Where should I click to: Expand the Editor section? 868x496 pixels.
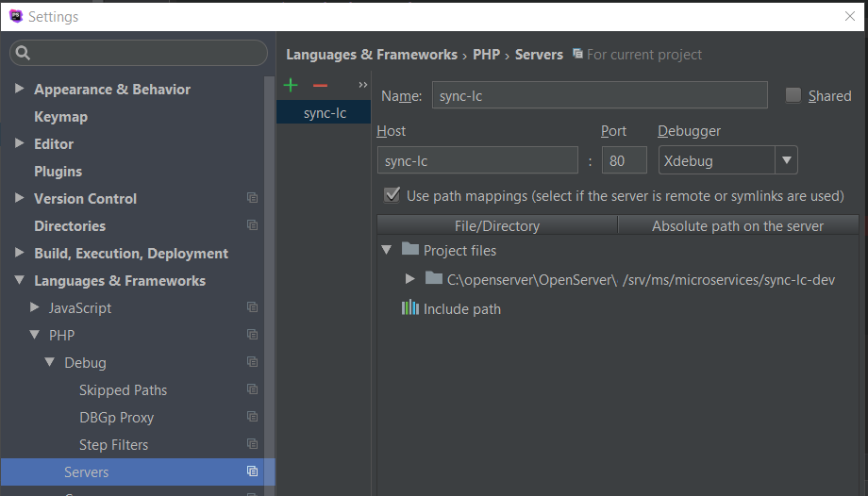pyautogui.click(x=20, y=142)
